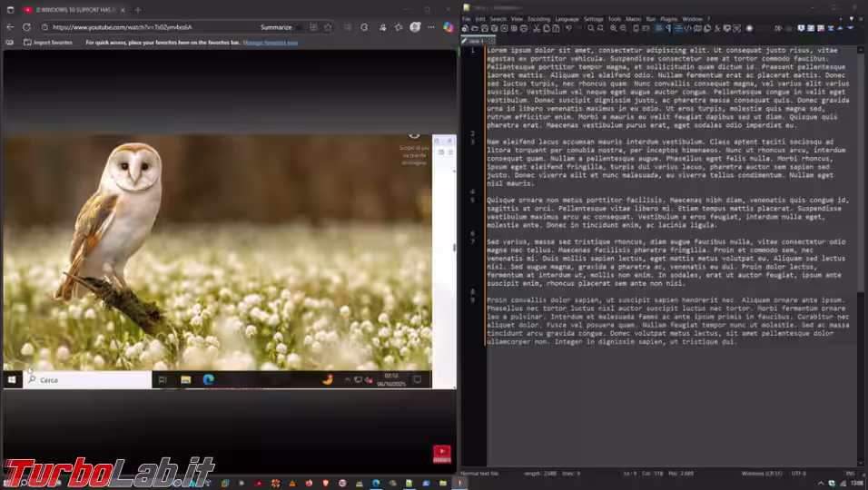Open UTF-8 encoding selector in status bar

[799, 473]
